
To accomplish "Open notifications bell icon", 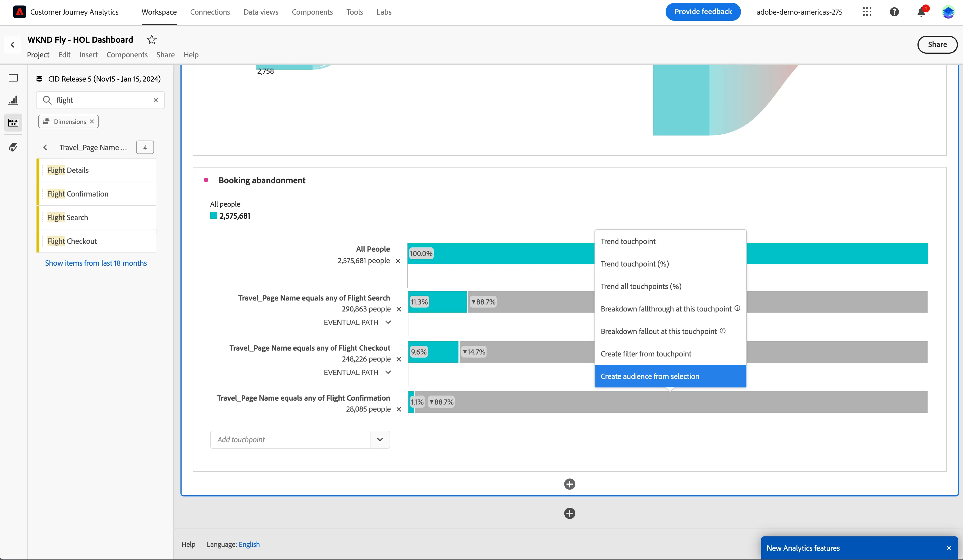I will pos(921,12).
